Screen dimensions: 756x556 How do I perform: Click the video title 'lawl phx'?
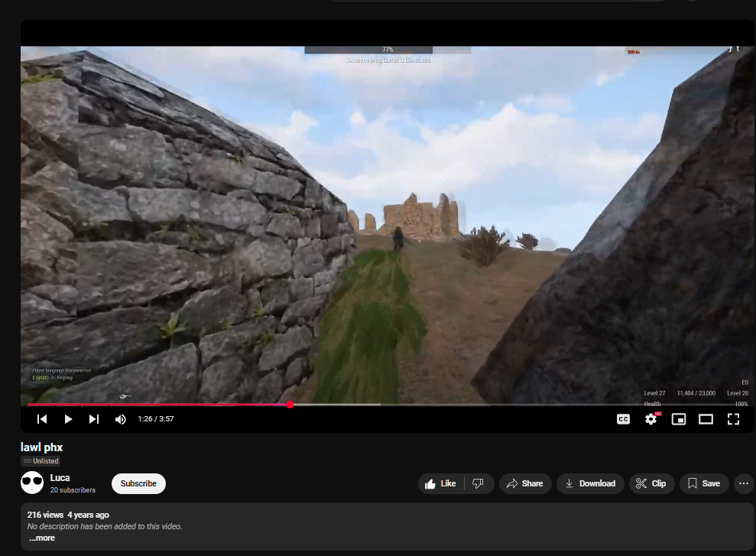pyautogui.click(x=41, y=447)
